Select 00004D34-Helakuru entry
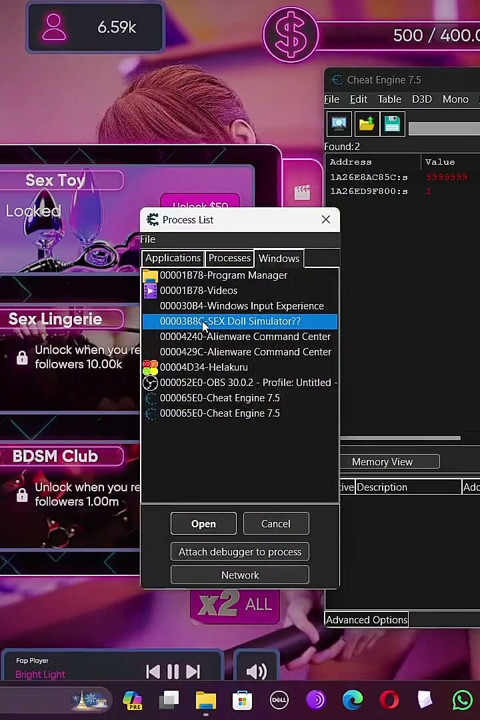Screen dimensions: 480x720 pos(240,367)
